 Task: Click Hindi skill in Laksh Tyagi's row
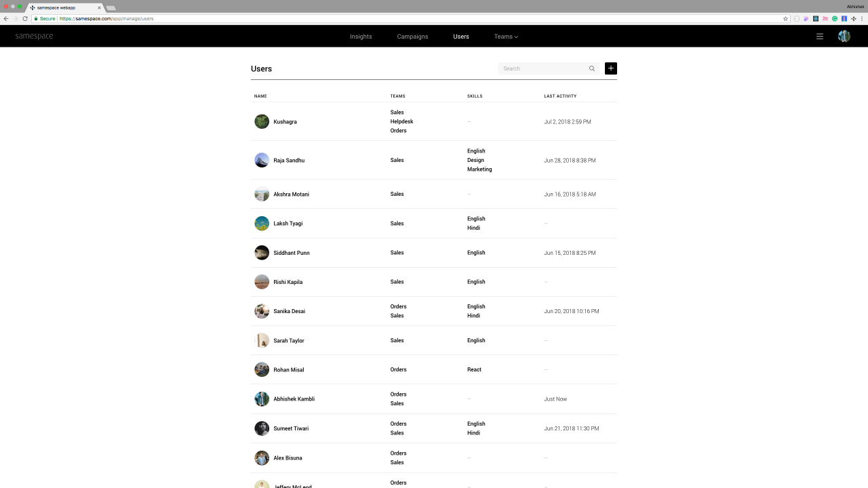(473, 228)
